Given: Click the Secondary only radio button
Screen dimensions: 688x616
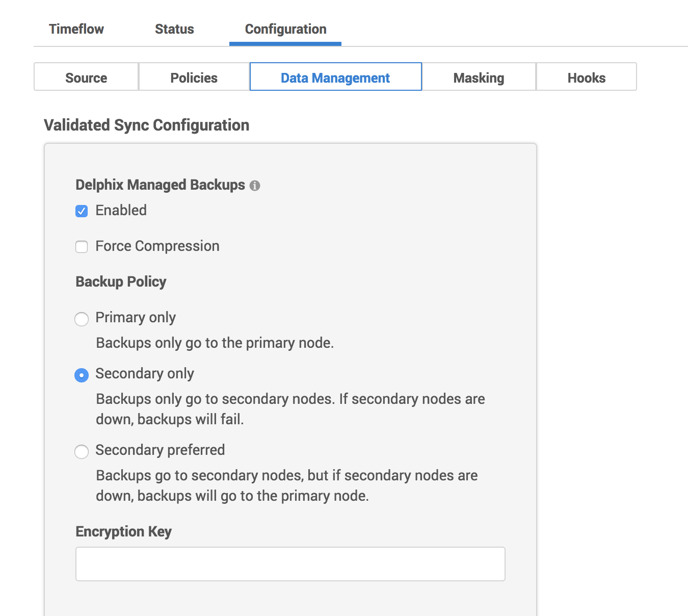Looking at the screenshot, I should (x=82, y=374).
